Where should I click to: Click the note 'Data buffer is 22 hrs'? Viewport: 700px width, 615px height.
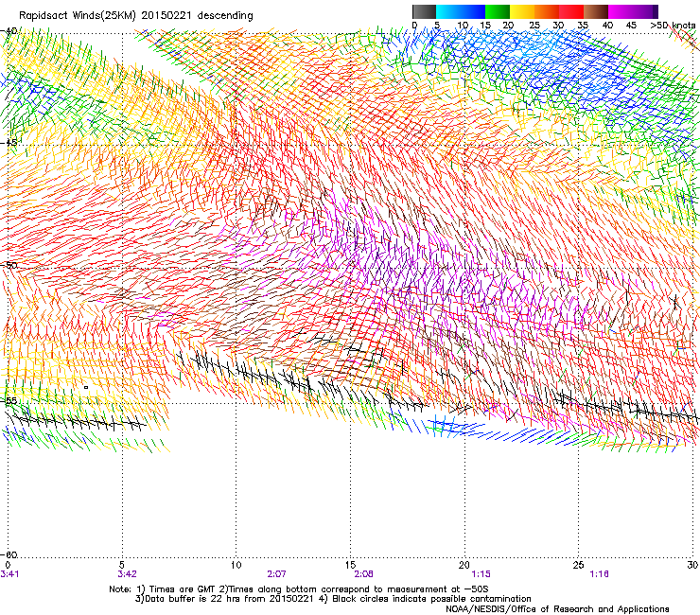[190, 599]
